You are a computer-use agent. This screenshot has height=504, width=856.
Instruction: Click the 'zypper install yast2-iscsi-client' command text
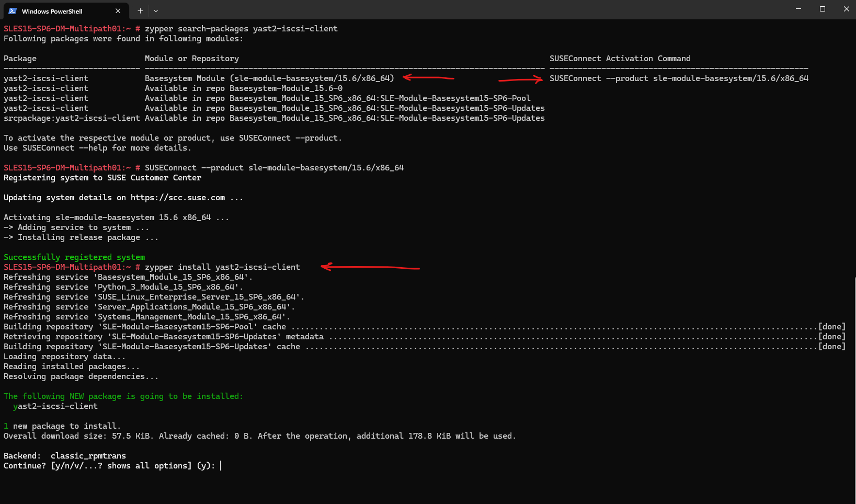tap(222, 267)
